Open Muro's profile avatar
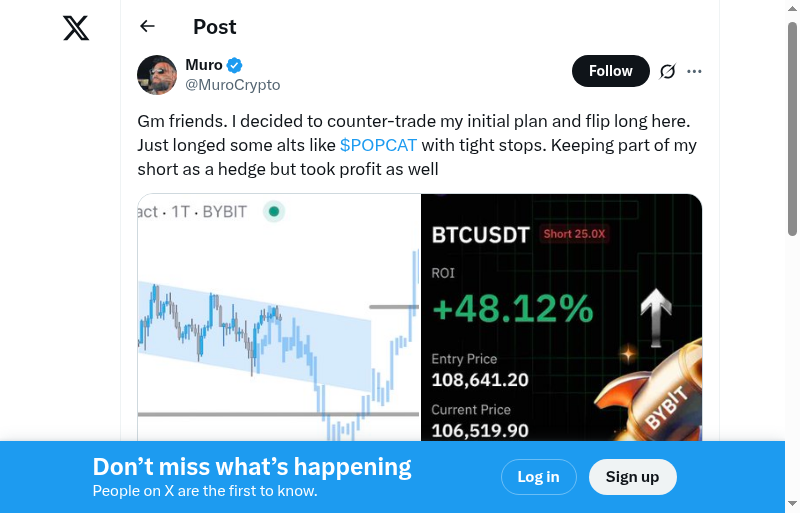The image size is (800, 513). point(157,75)
